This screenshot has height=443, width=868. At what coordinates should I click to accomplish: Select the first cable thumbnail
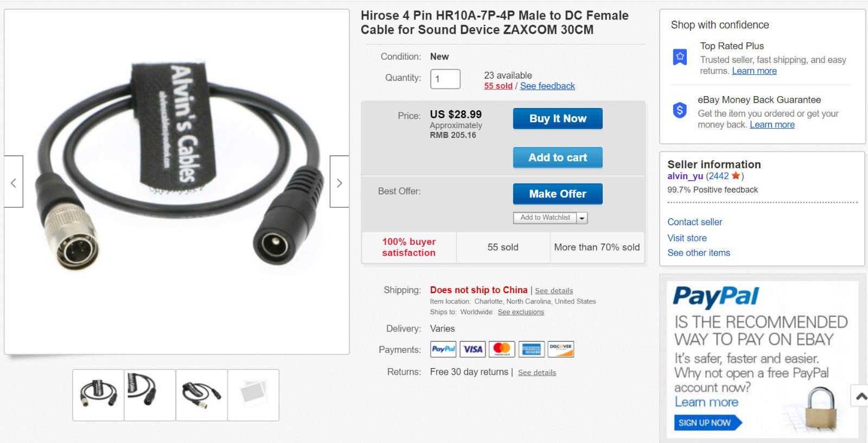(x=98, y=395)
